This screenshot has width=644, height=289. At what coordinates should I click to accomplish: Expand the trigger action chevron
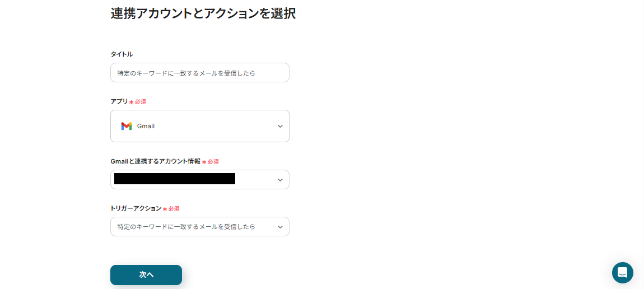coord(280,227)
